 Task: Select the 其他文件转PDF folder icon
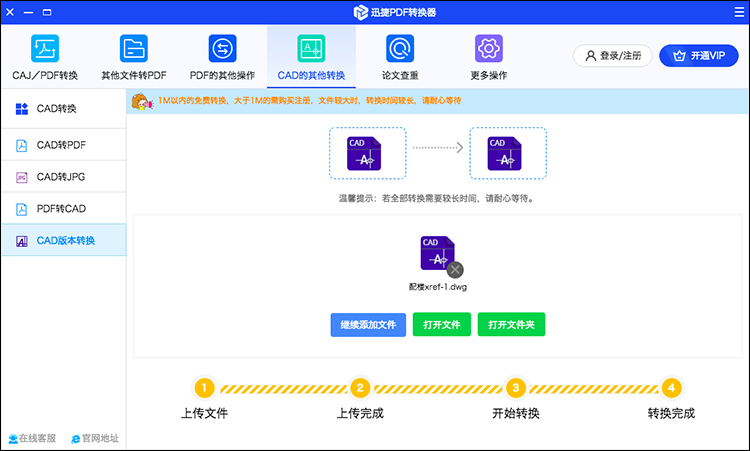tap(134, 48)
